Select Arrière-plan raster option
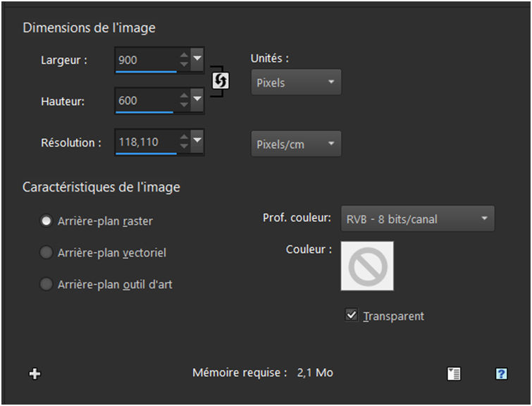Viewport: 532px width, 406px height. coord(47,221)
